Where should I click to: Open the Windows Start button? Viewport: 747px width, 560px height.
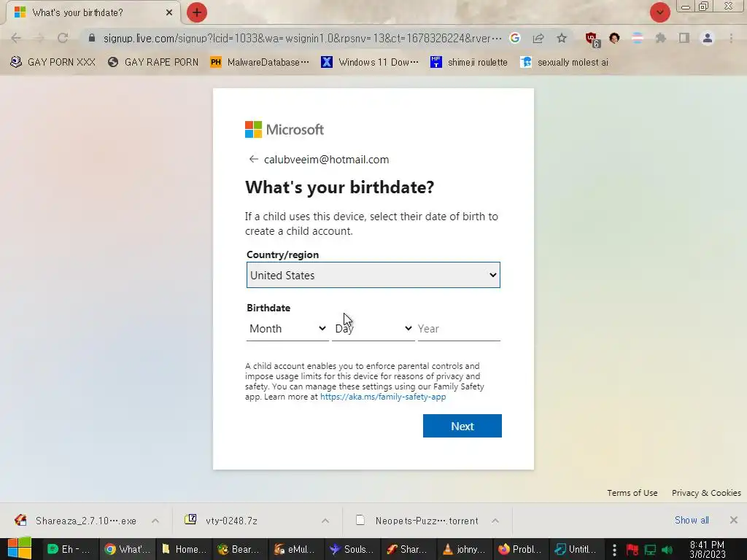20,548
